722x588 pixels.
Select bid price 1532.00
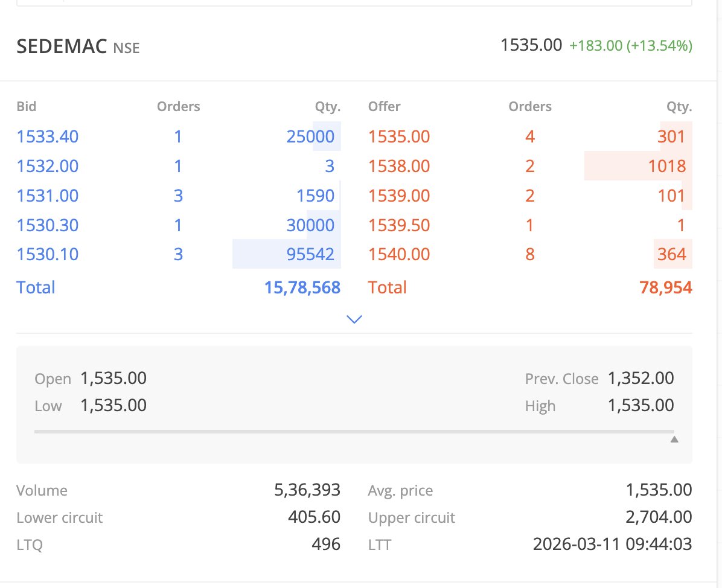point(48,166)
